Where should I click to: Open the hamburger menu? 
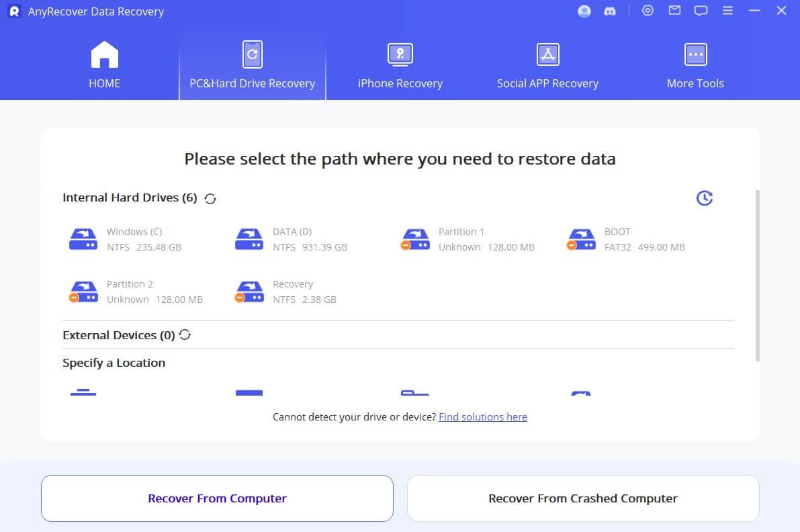(727, 11)
